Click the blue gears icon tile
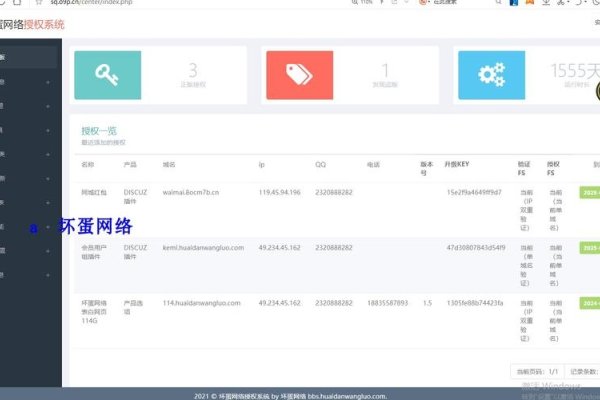The image size is (600, 400). tap(492, 75)
